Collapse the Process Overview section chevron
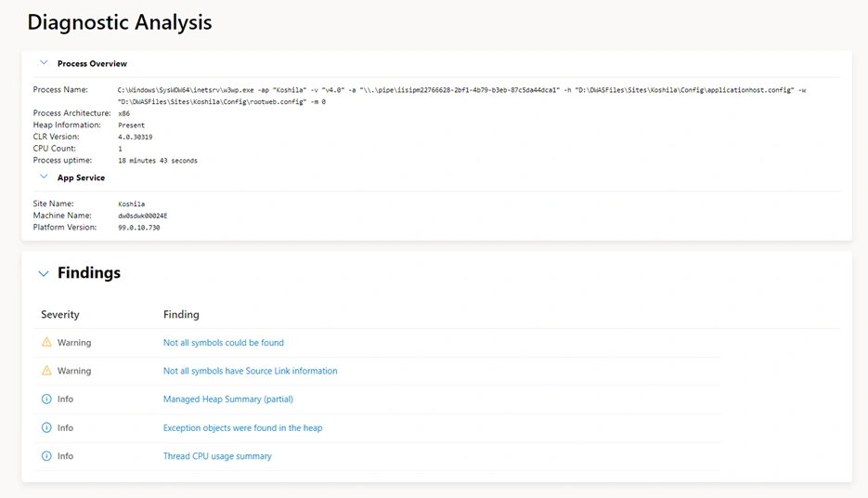This screenshot has height=498, width=868. point(44,62)
